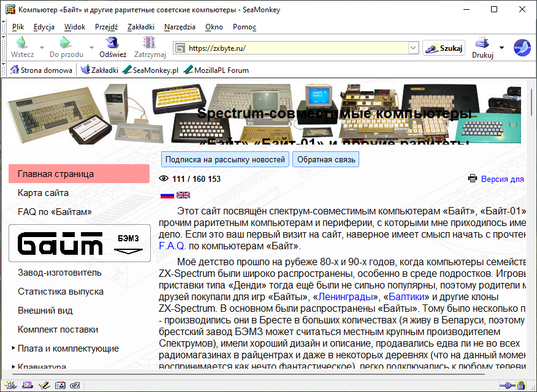Stop loading with Zatrzymaj icon
The width and height of the screenshot is (537, 392).
150,47
